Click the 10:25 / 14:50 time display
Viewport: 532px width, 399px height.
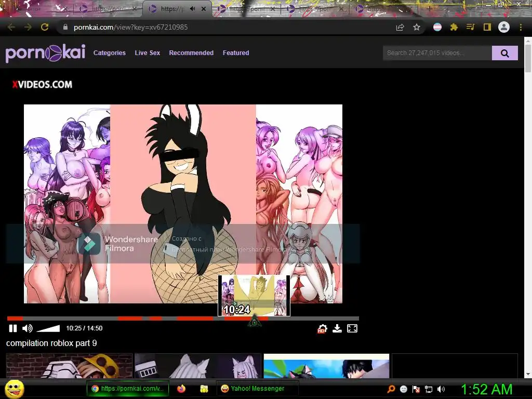[84, 328]
